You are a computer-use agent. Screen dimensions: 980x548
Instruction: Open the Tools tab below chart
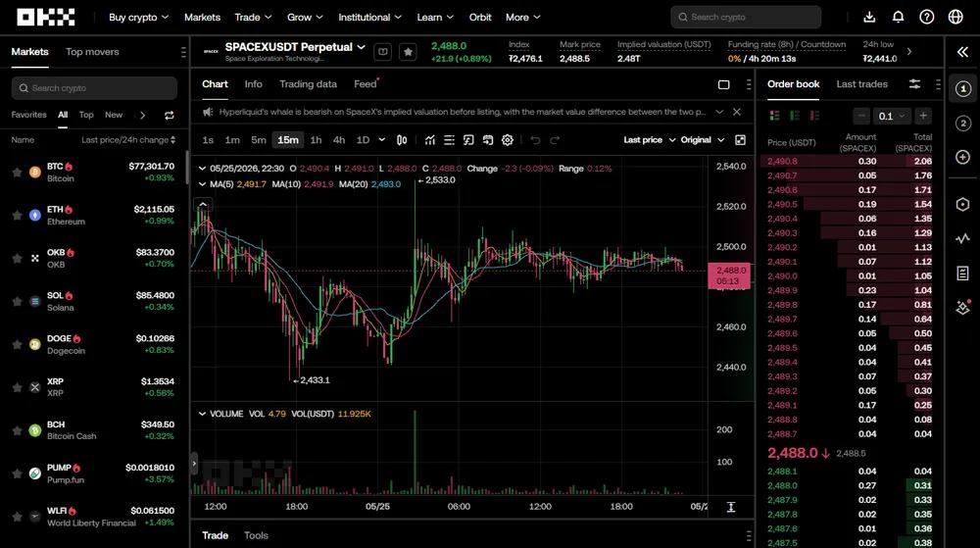pyautogui.click(x=256, y=535)
